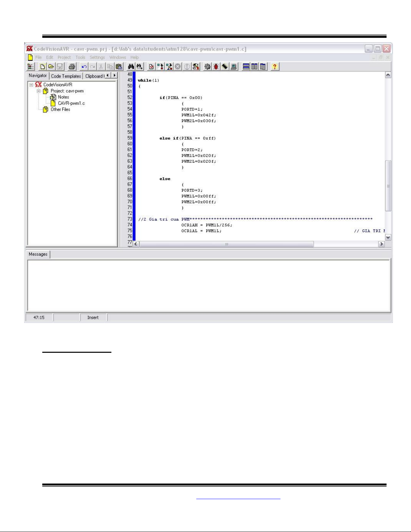Click the Paste clipboard icon
The width and height of the screenshot is (411, 532).
tap(119, 66)
